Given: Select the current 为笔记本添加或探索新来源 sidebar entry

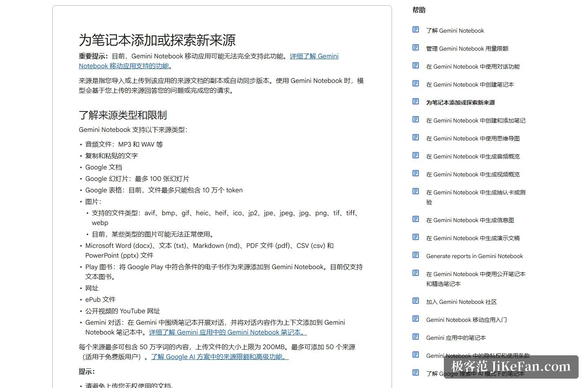Looking at the screenshot, I should 461,103.
